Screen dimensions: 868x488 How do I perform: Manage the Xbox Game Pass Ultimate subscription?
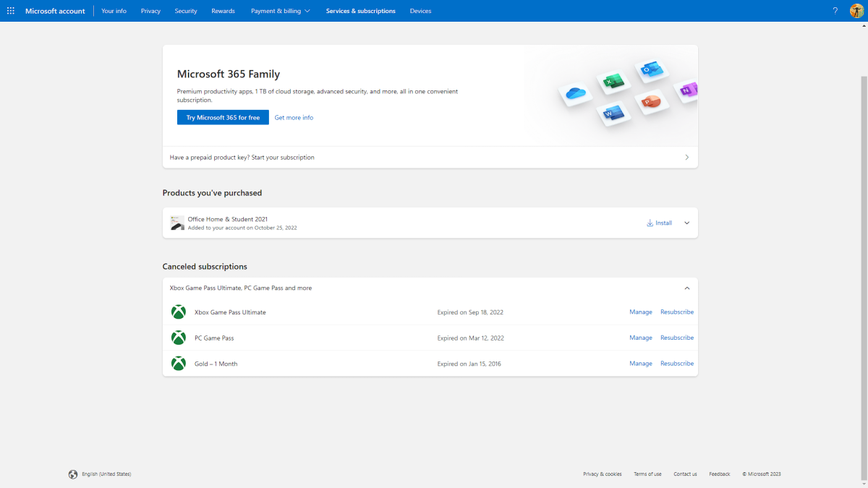(x=640, y=312)
